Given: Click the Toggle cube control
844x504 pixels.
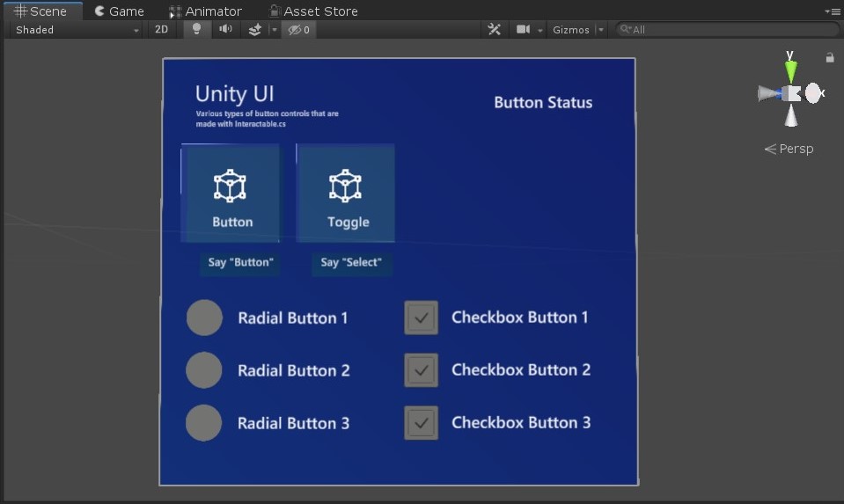Looking at the screenshot, I should (x=346, y=193).
